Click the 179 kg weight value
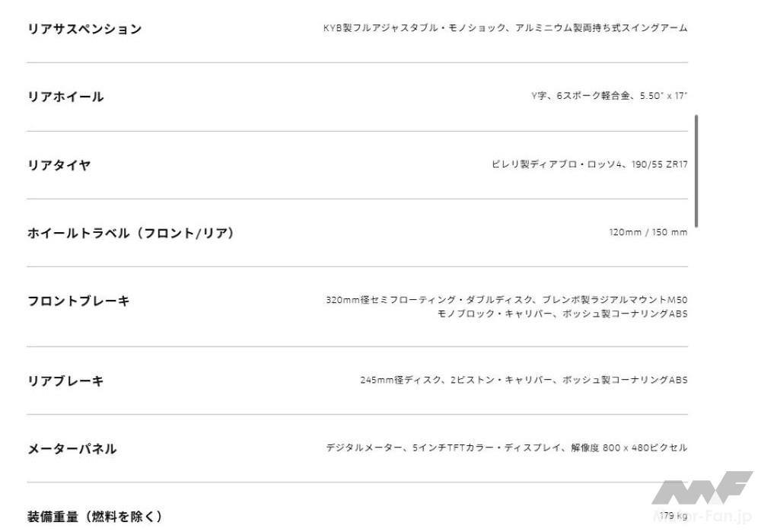 point(673,516)
